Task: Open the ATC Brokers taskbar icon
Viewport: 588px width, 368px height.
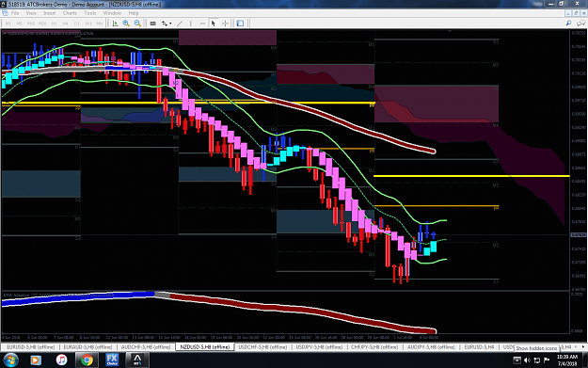Action: click(137, 360)
